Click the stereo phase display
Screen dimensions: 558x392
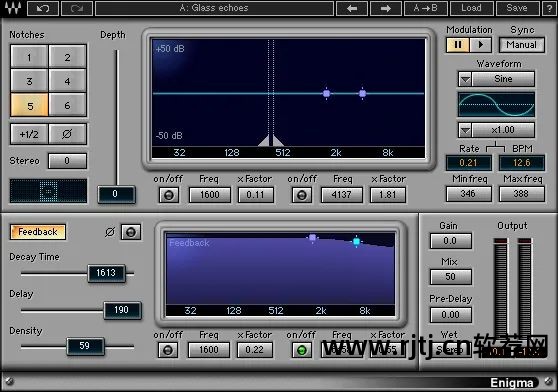(48, 191)
